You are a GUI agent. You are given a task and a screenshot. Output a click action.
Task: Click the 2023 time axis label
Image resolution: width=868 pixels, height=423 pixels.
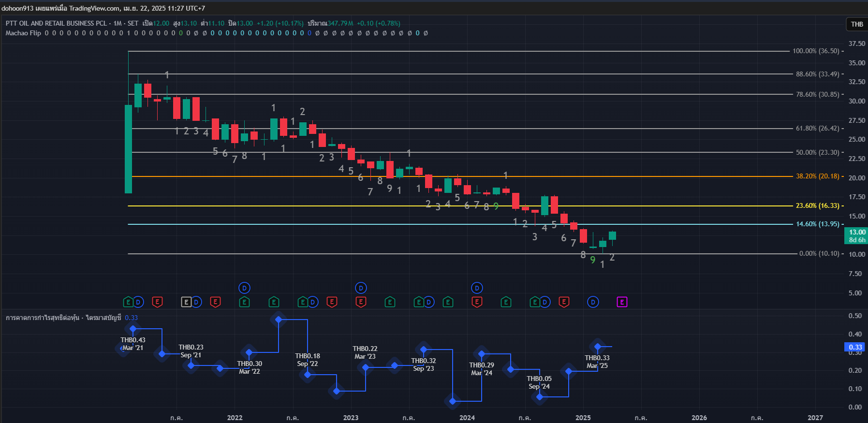pos(351,418)
